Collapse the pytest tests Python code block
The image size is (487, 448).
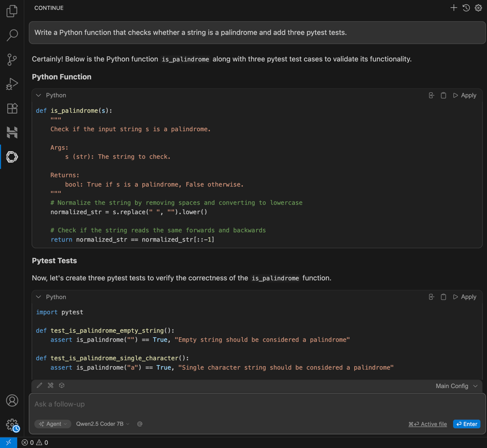click(x=39, y=297)
